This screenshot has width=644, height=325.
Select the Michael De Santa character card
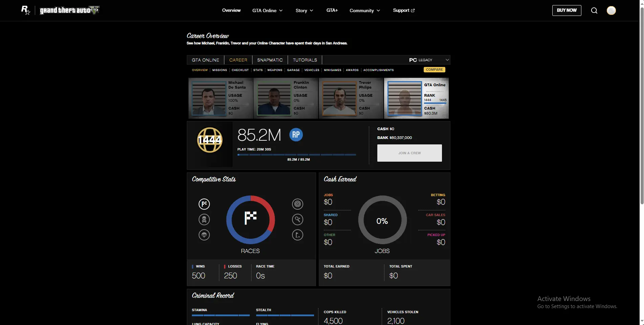coord(221,98)
